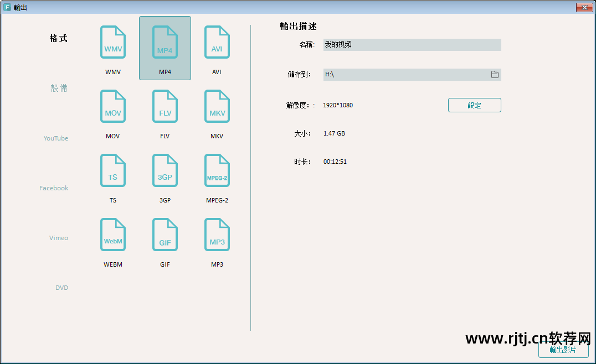Viewport: 596px width, 364px height.
Task: Switch to the 設備 tab
Action: (59, 89)
